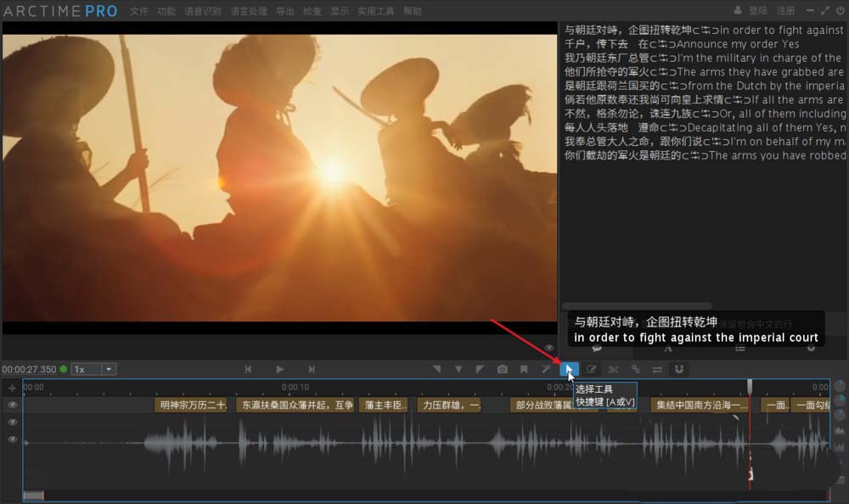The image size is (849, 504).
Task: Toggle visibility of the first subtitle track
Action: (12, 405)
